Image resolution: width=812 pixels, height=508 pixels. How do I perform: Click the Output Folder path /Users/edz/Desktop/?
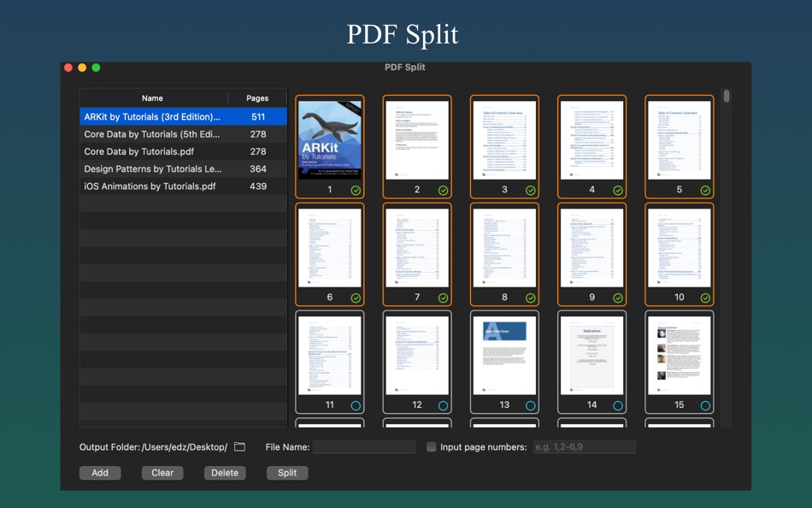[x=185, y=446]
